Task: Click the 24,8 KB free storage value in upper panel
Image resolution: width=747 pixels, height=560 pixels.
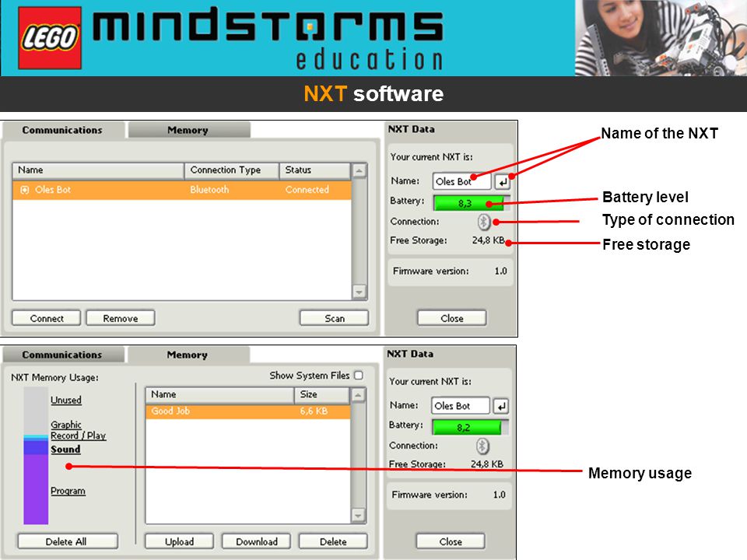Action: (x=489, y=240)
